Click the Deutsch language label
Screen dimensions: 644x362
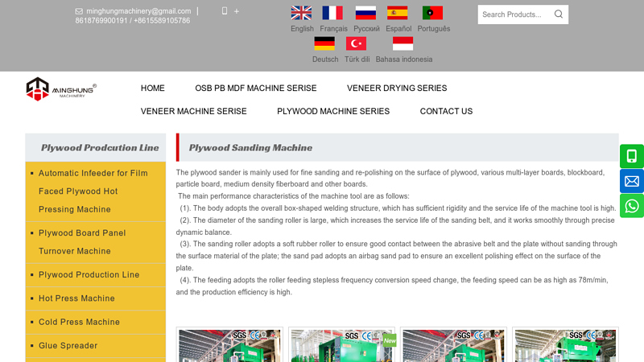325,60
